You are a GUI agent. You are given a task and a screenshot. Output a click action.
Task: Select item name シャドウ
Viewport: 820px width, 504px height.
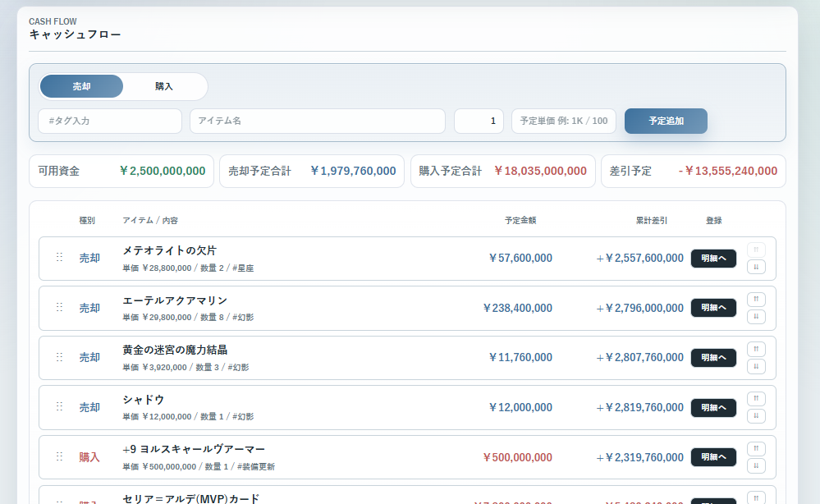144,400
